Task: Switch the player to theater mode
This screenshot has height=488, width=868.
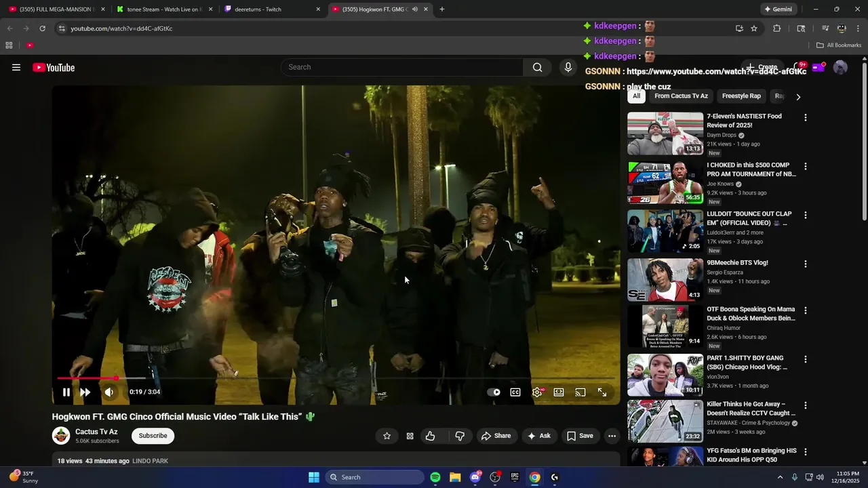Action: [x=559, y=392]
